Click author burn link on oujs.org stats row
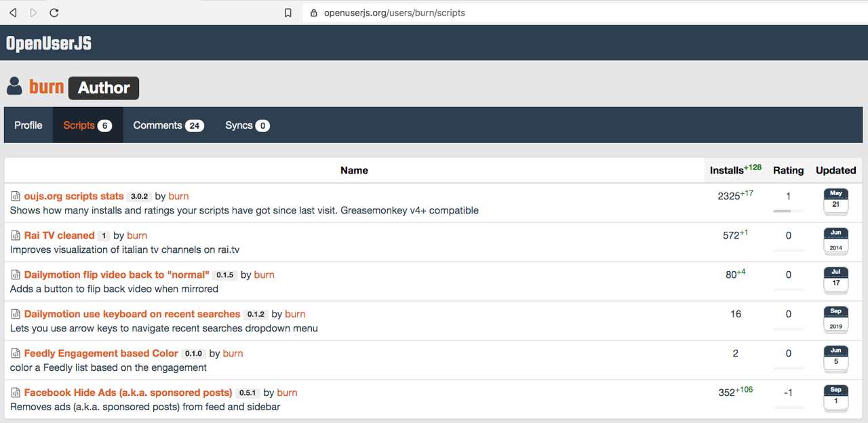Image resolution: width=868 pixels, height=423 pixels. pos(178,196)
